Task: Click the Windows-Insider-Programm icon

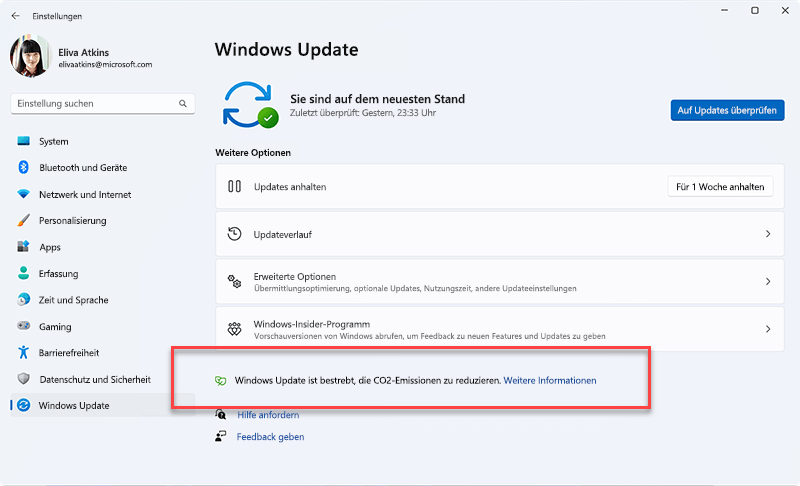Action: click(x=234, y=329)
